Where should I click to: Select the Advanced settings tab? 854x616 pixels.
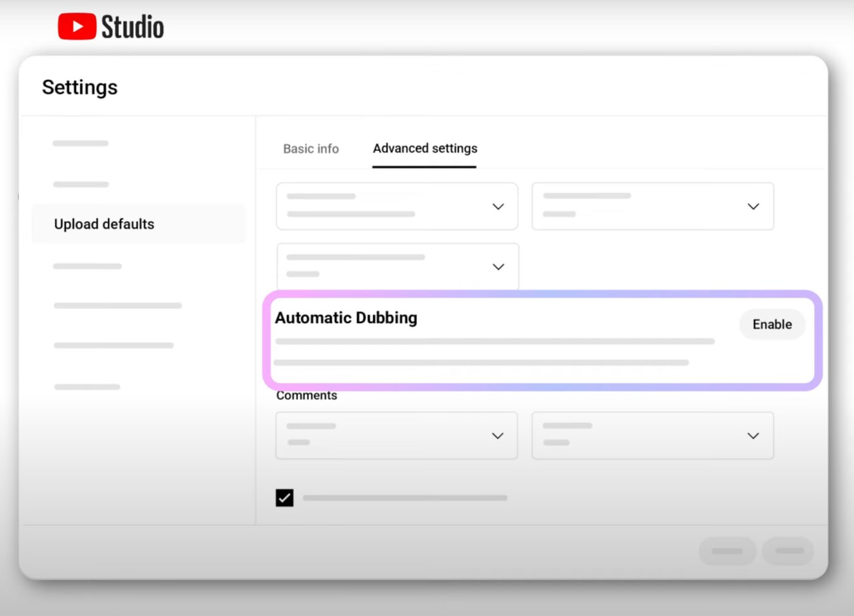[x=425, y=149]
